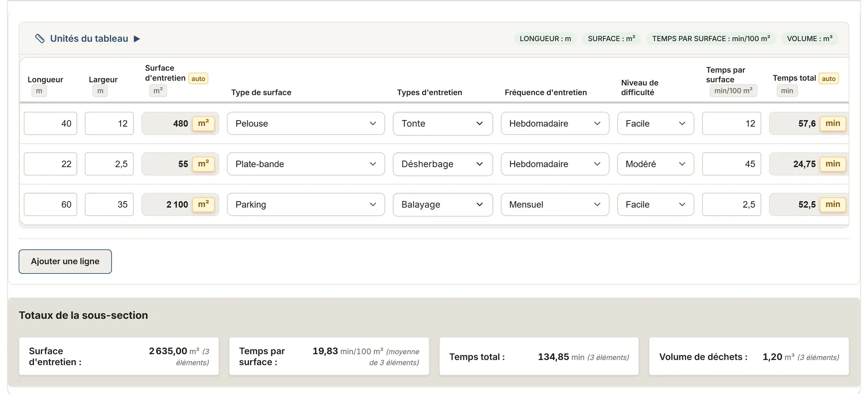Click the Longueur field containing 60
This screenshot has width=868, height=394.
click(50, 204)
